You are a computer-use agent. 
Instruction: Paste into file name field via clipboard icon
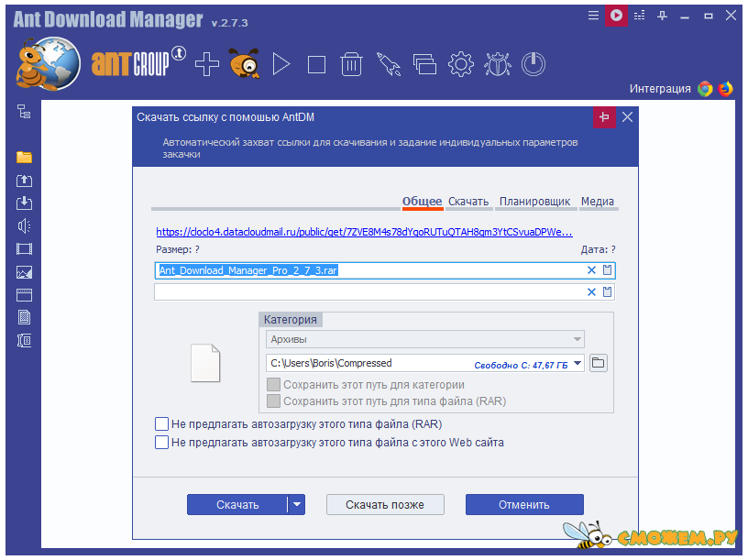pyautogui.click(x=607, y=270)
